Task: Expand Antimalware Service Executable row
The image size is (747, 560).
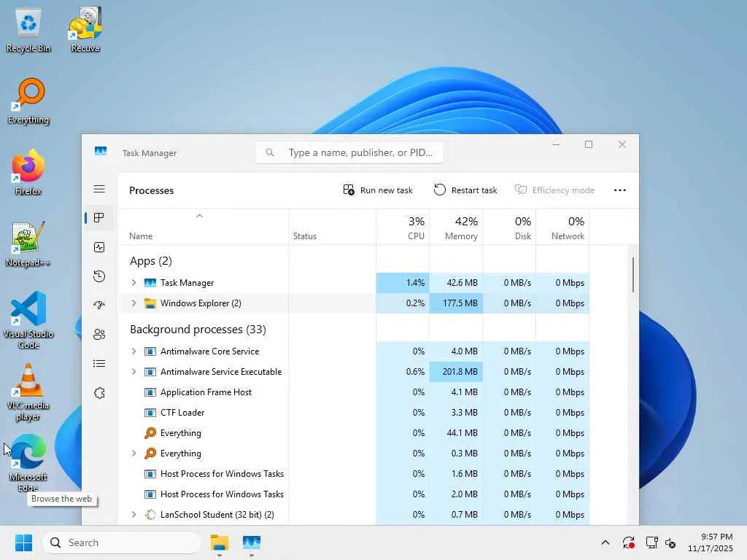Action: 134,371
